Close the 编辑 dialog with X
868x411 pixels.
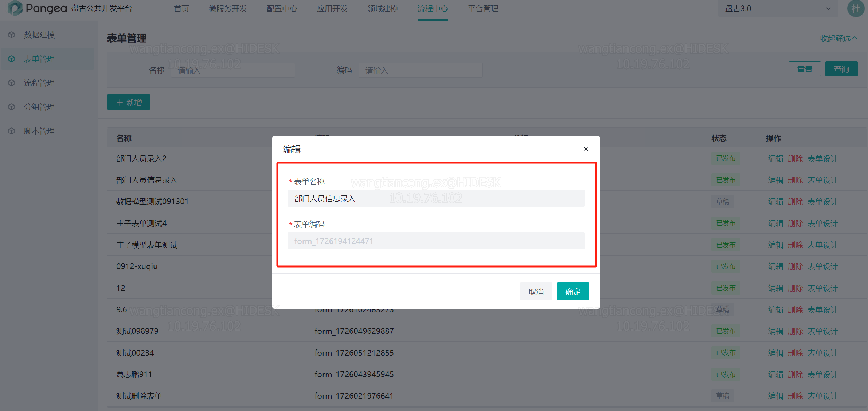click(586, 149)
